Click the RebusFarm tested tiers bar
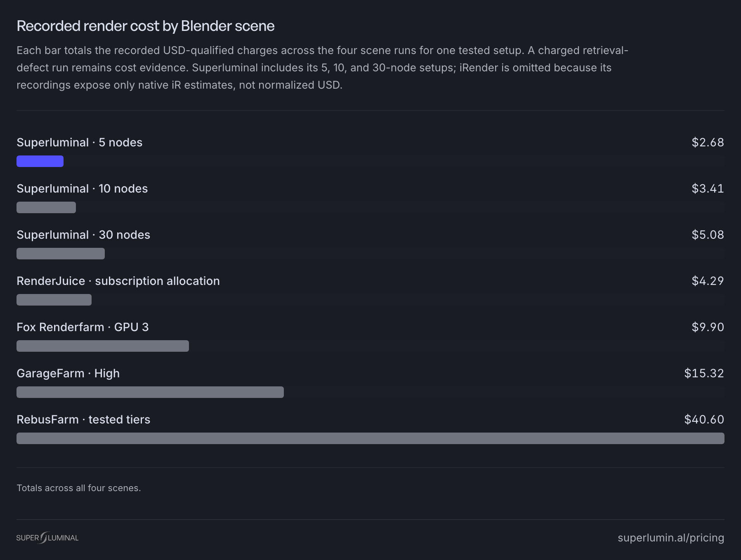Viewport: 741px width, 560px height. click(370, 438)
